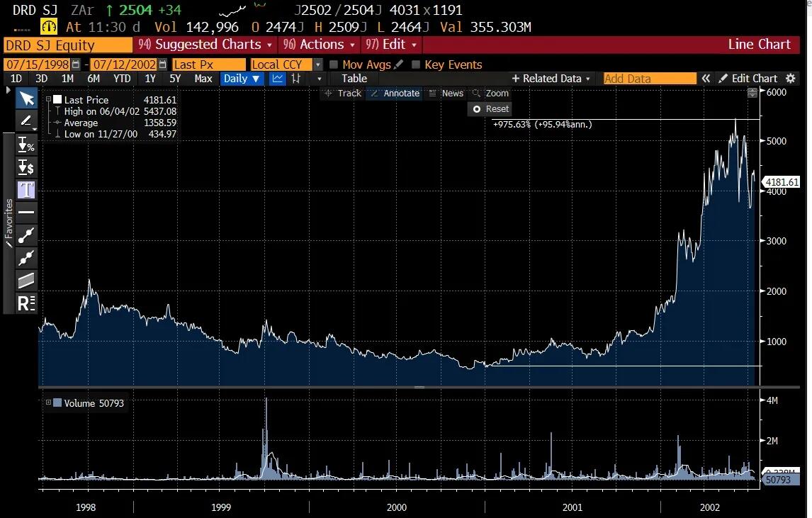
Task: Switch to line chart style icon
Action: 277,79
